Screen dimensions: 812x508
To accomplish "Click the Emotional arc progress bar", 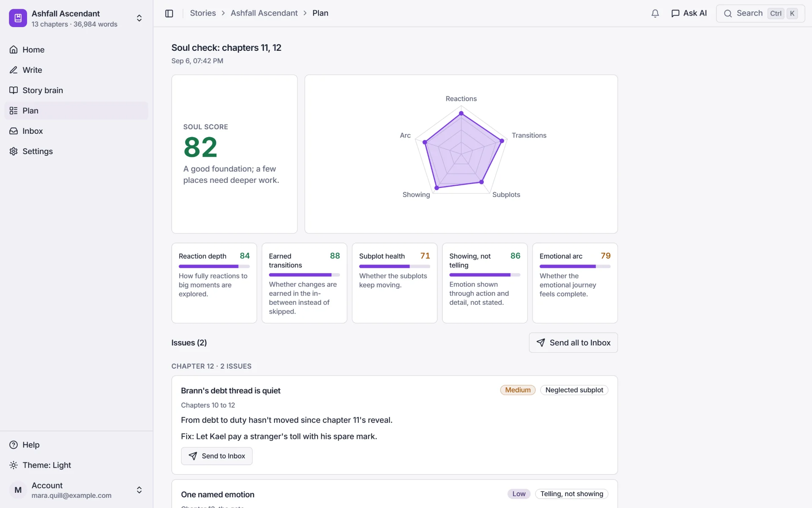I will (x=575, y=266).
